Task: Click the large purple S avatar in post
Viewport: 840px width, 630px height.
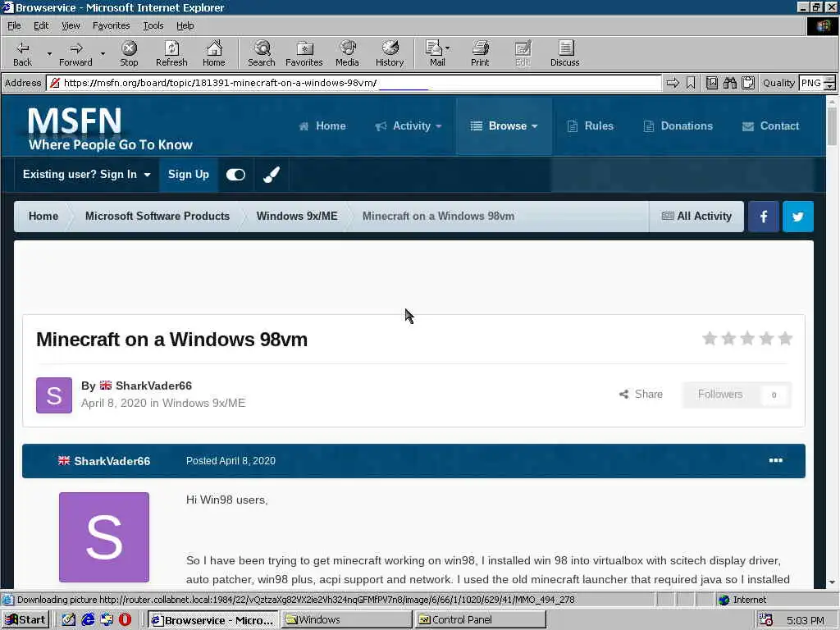Action: pyautogui.click(x=104, y=537)
